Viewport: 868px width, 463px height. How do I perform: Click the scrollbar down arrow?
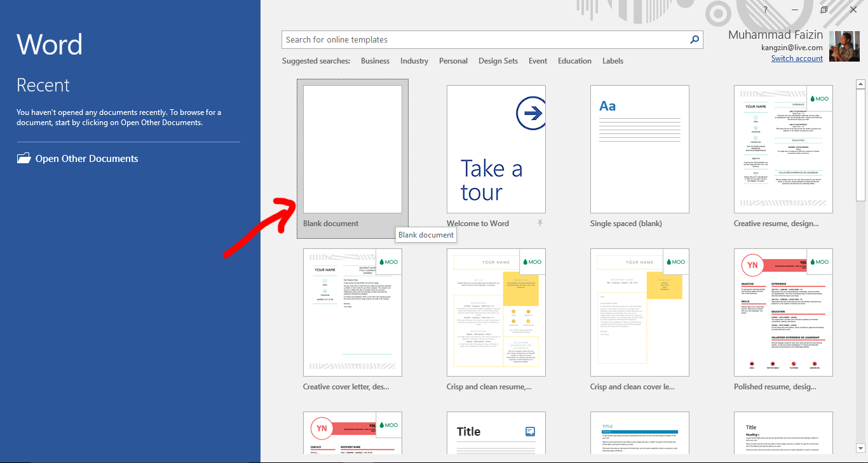860,448
